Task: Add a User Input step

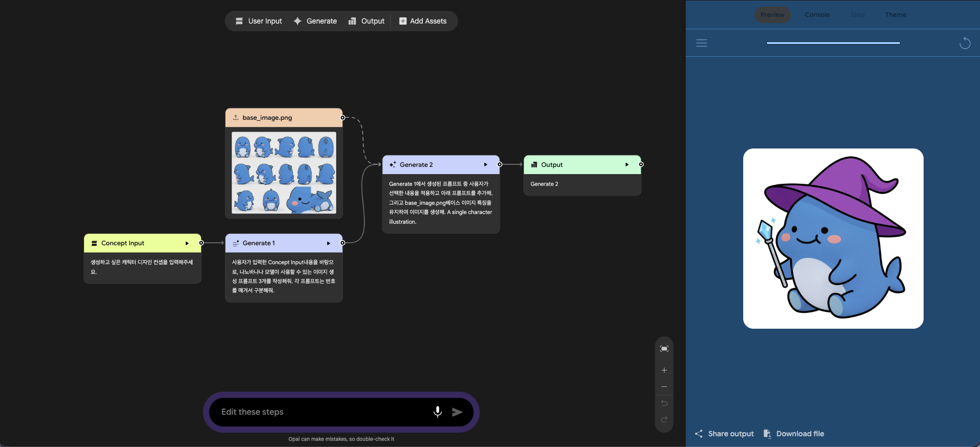Action: (259, 21)
